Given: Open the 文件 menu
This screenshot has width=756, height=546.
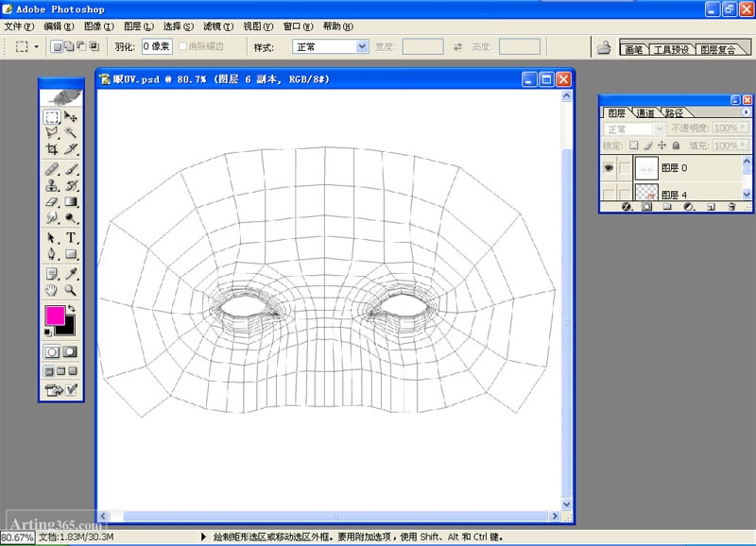Looking at the screenshot, I should tap(19, 26).
